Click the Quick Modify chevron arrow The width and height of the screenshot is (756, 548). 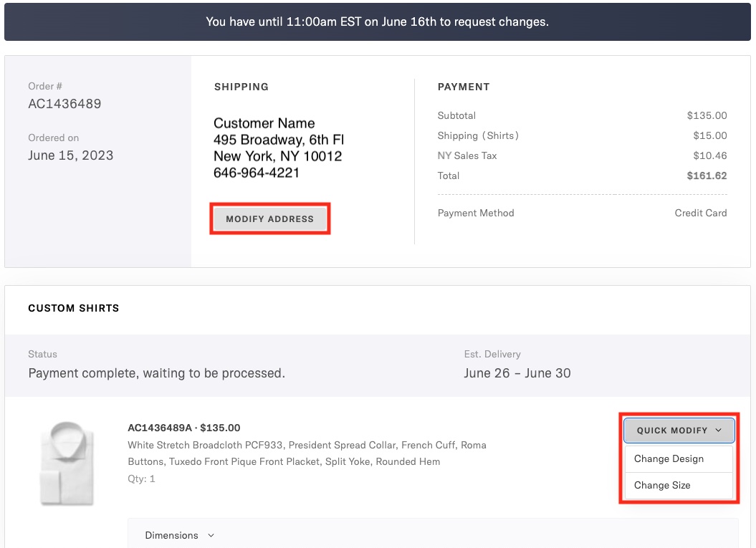point(719,431)
